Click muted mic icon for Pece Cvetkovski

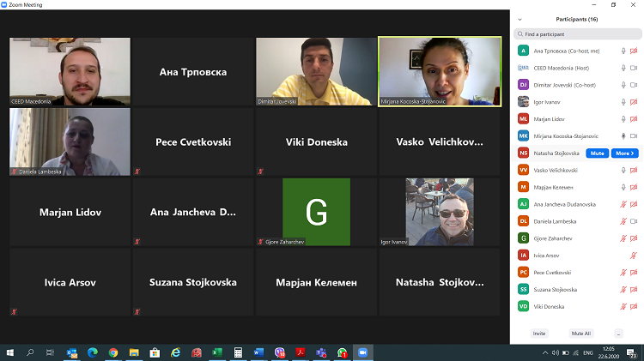coord(624,273)
